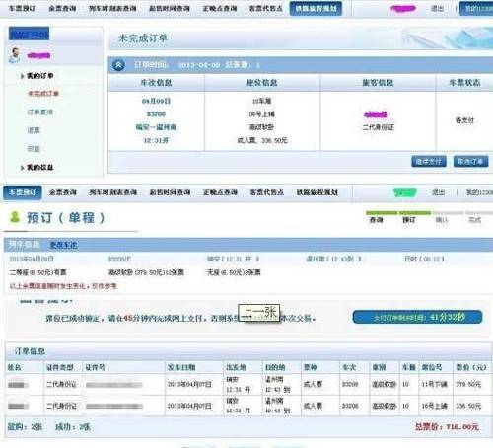Click the 完成 progress step
This screenshot has width=493, height=448.
click(x=474, y=219)
